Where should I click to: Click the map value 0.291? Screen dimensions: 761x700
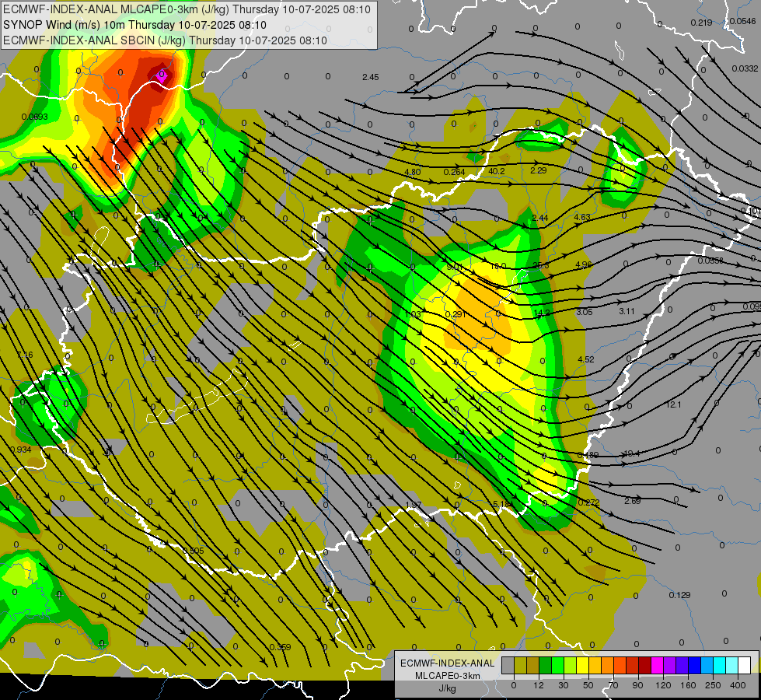tap(456, 314)
